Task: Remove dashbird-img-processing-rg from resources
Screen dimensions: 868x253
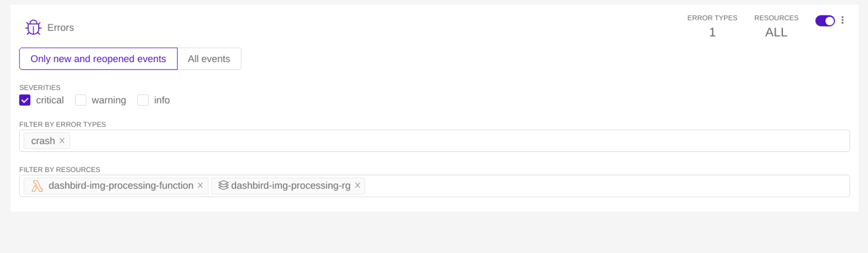Action: [358, 186]
